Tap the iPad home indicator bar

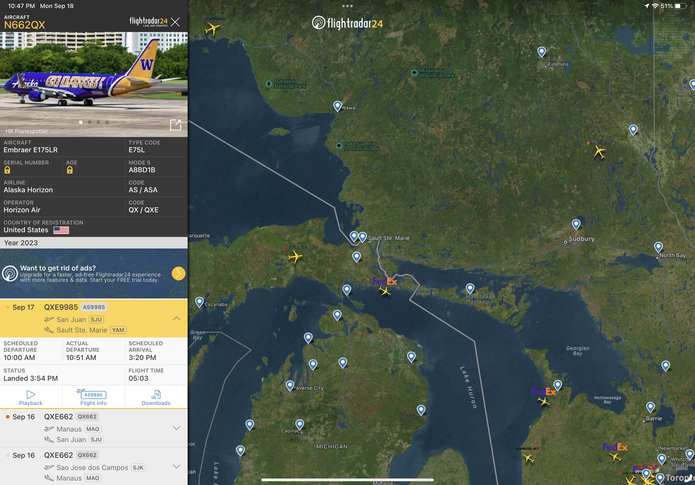(x=347, y=480)
